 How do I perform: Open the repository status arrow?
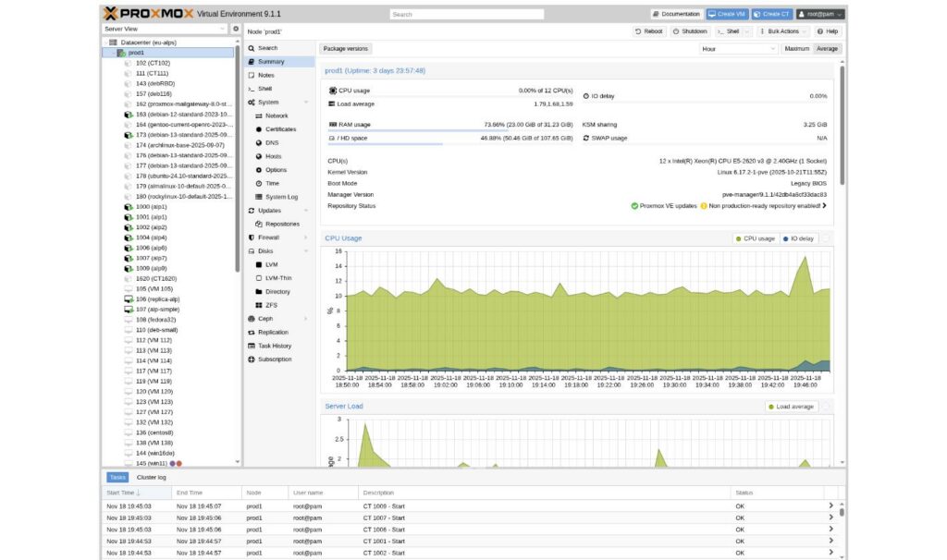click(x=824, y=206)
